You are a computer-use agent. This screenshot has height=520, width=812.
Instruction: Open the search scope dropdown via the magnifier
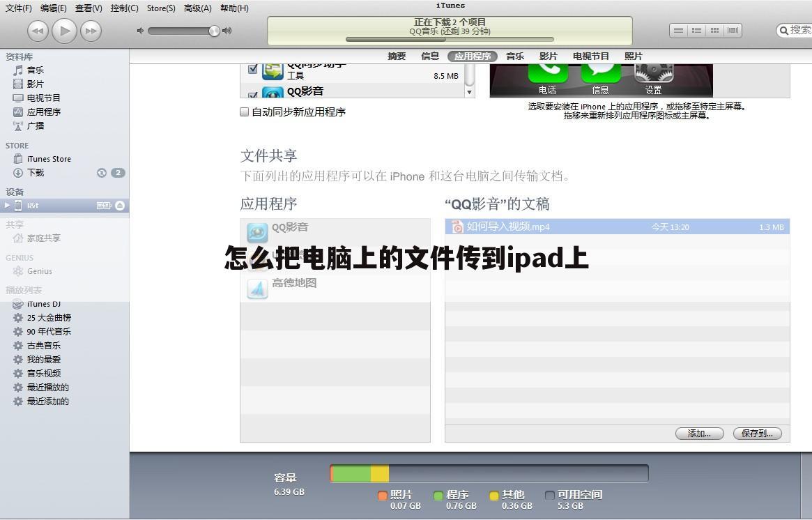point(785,31)
